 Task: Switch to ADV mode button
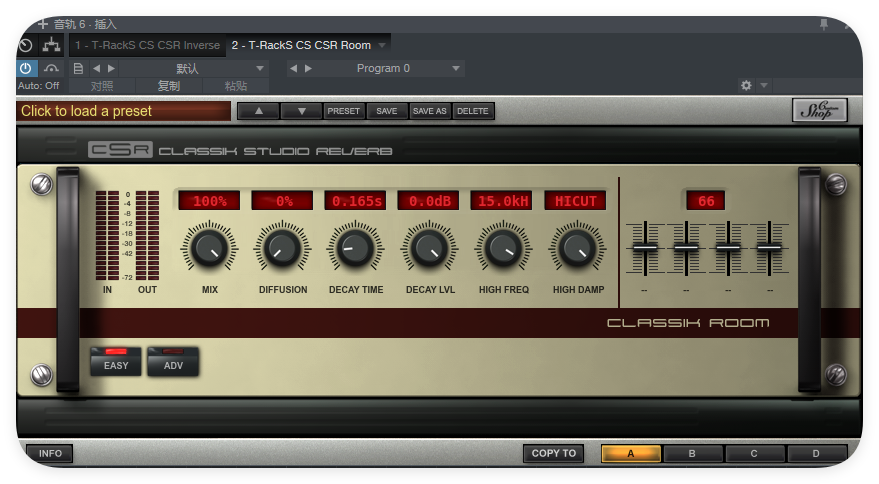pyautogui.click(x=173, y=362)
